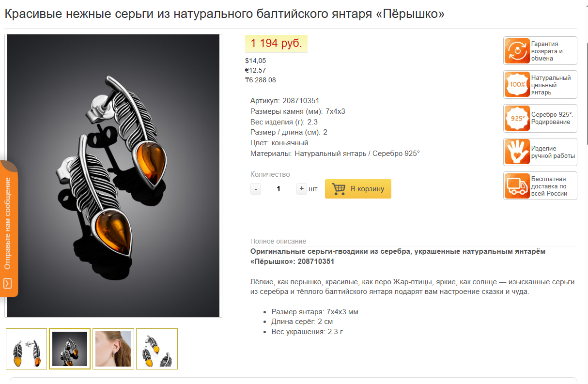Click the return and exchange guarantee icon
Screen dimensions: 588x384
tap(517, 51)
